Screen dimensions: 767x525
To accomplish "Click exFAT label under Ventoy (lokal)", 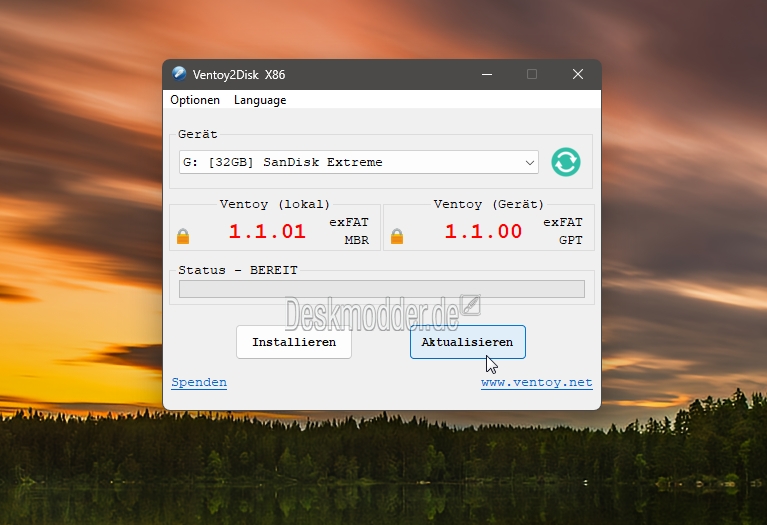I will [x=349, y=222].
